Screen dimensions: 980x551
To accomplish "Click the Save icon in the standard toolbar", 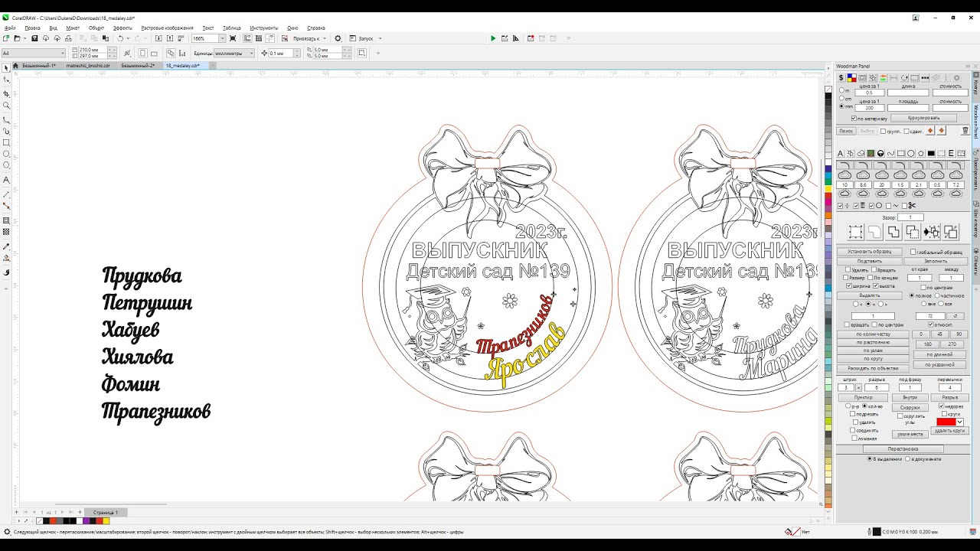I will tap(34, 38).
